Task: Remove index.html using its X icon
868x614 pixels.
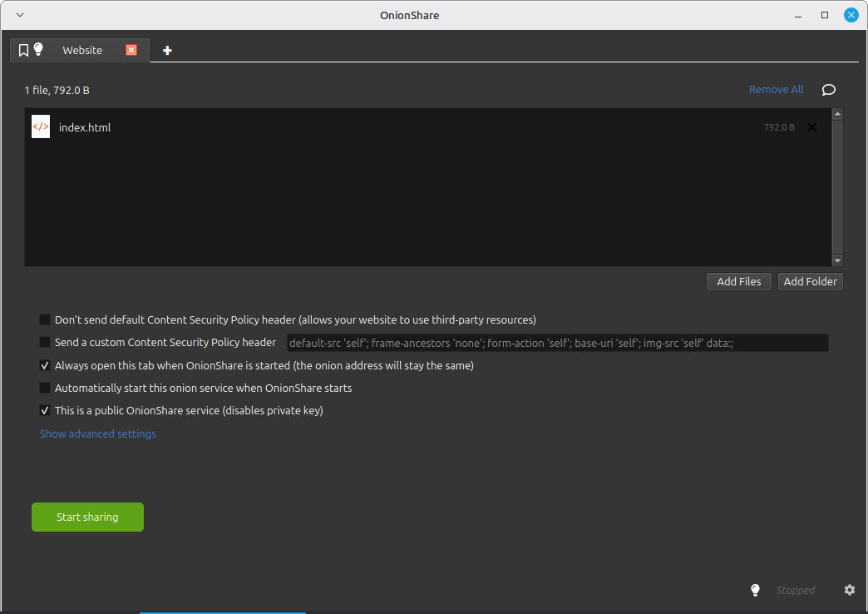Action: point(812,127)
